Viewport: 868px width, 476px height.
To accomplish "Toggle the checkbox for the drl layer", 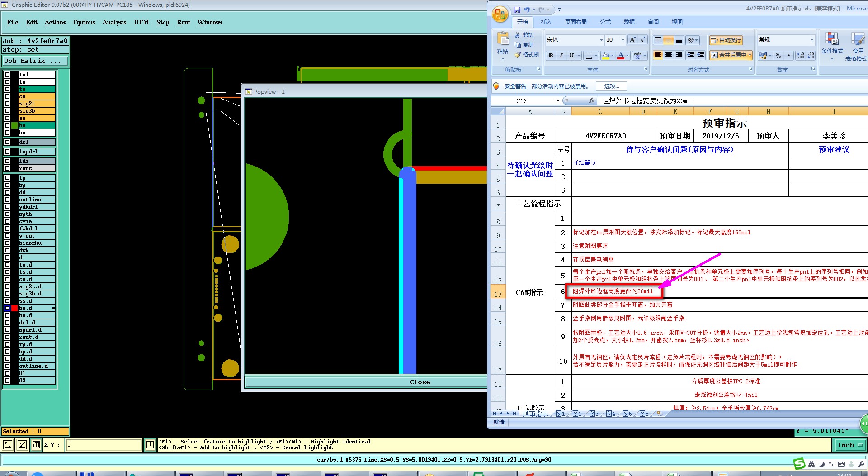I will click(x=7, y=142).
